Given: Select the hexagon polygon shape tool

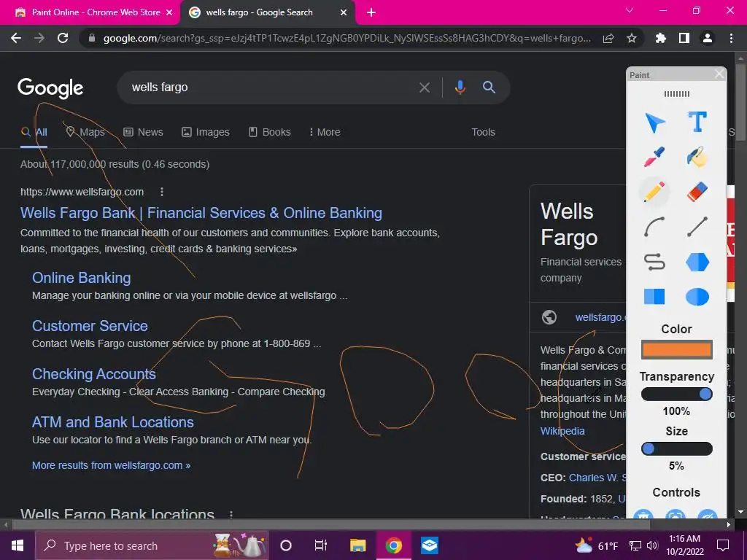Looking at the screenshot, I should click(x=697, y=262).
